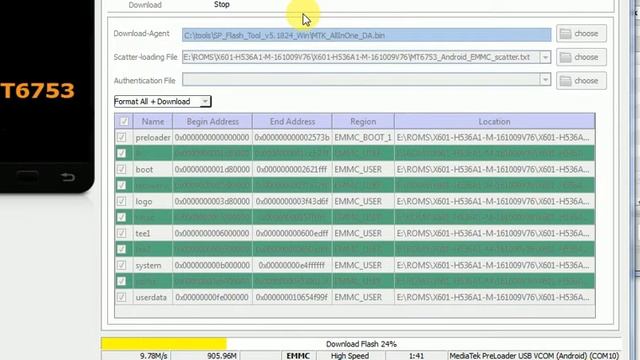Click tee1 end address 0x00000000600edff
The height and width of the screenshot is (360, 640).
tap(292, 233)
